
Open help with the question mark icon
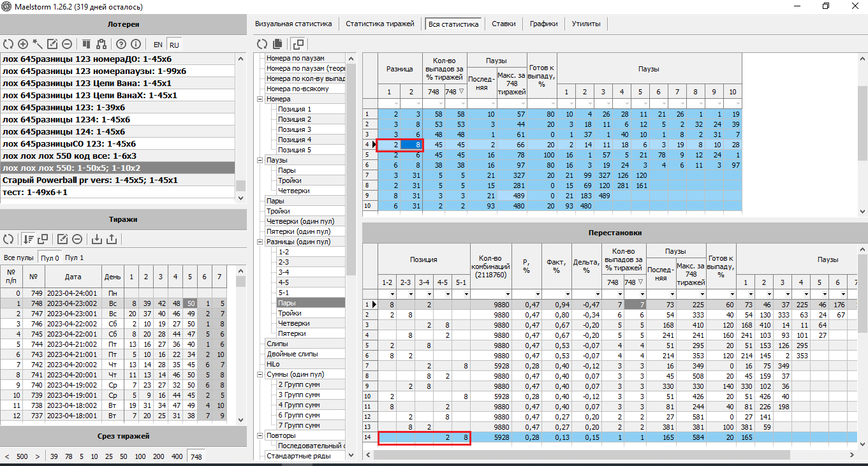(121, 44)
